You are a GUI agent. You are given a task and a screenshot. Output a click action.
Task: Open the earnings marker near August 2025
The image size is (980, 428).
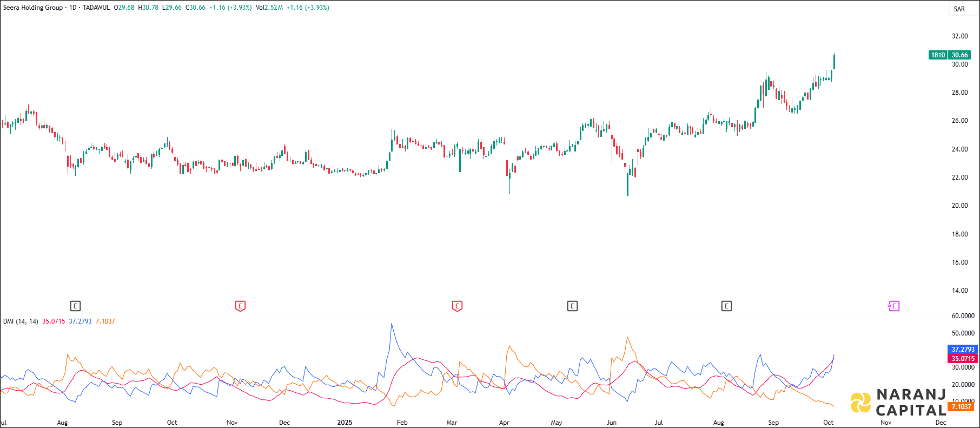726,306
